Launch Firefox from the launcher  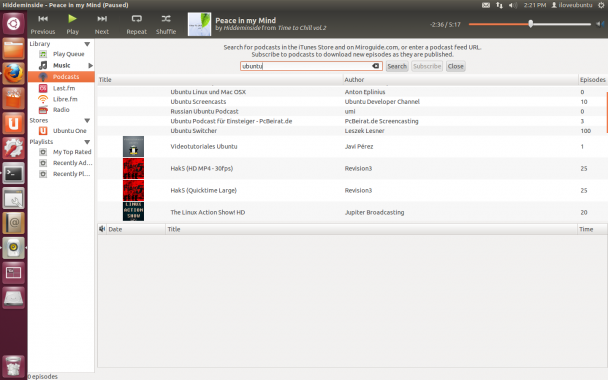pos(14,73)
